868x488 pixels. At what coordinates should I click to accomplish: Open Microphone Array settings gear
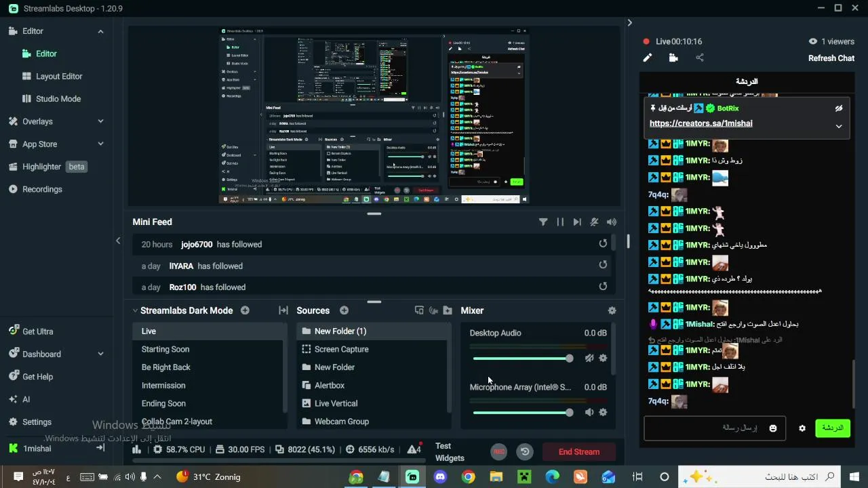coord(603,412)
